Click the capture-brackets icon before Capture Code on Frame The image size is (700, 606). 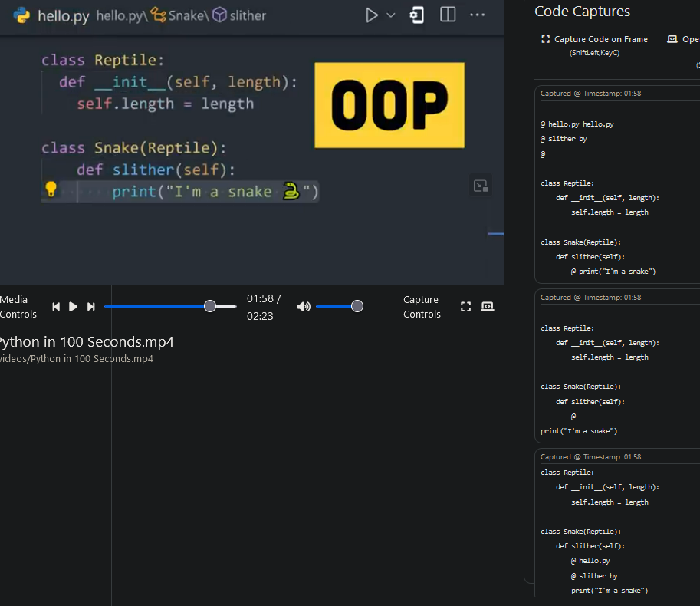tap(546, 39)
